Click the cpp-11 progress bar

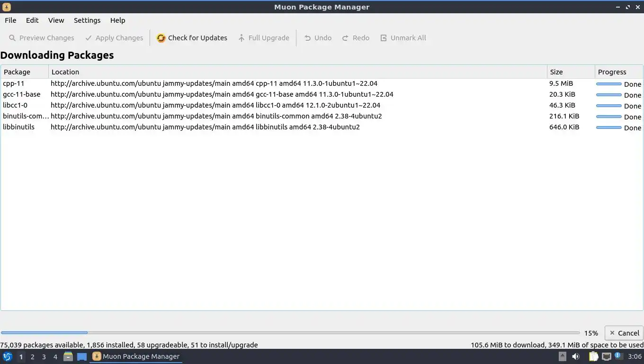609,84
